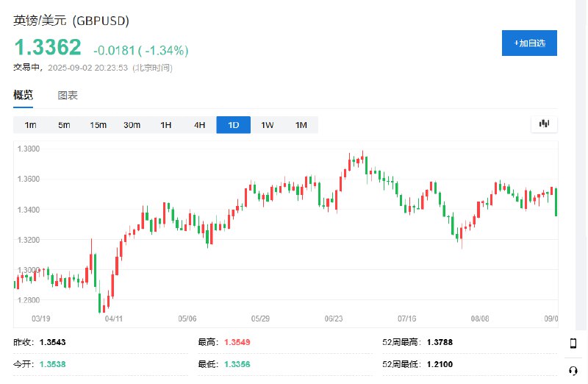The width and height of the screenshot is (588, 384).
Task: Click the 06/23 date axis label
Action: (x=334, y=319)
